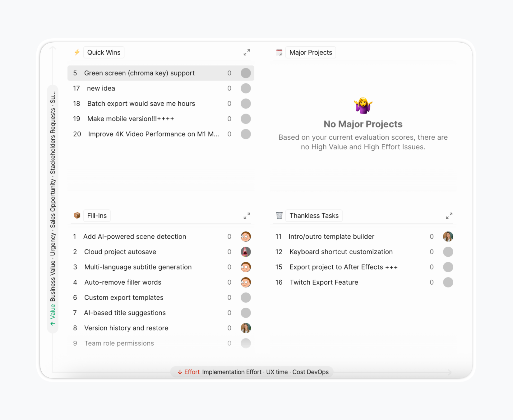This screenshot has width=513, height=420.
Task: Expand the Thankless Tasks quadrant
Action: [449, 216]
